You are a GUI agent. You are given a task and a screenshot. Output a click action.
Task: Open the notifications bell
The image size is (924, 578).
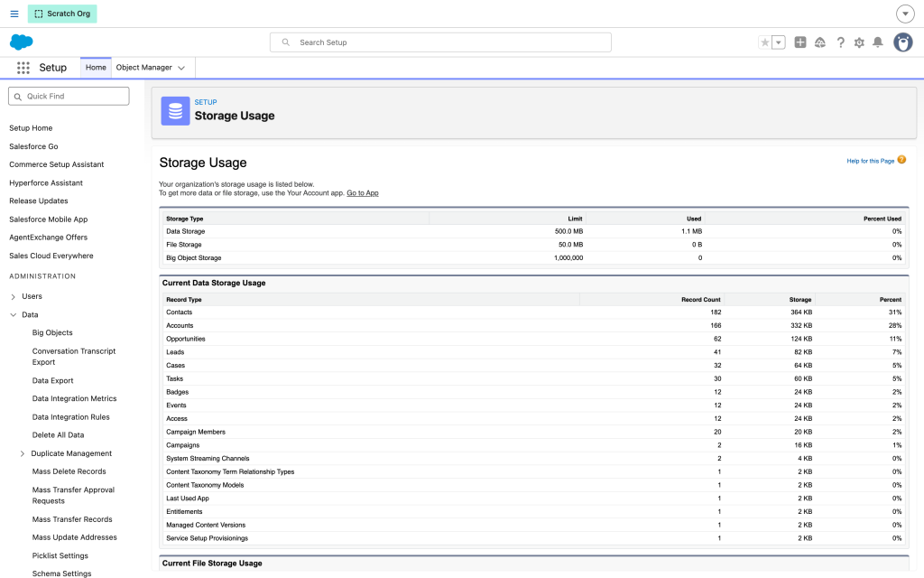pos(877,42)
